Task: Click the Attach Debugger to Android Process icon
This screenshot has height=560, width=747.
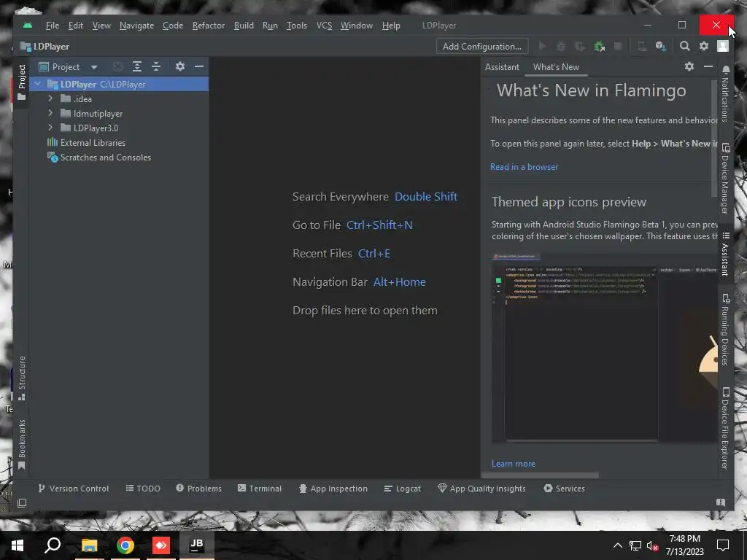Action: [x=600, y=46]
